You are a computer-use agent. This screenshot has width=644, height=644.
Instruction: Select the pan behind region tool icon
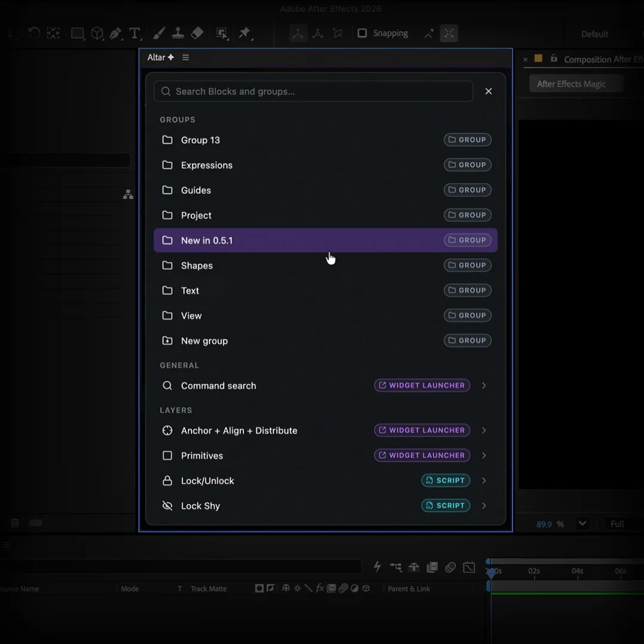click(x=54, y=33)
